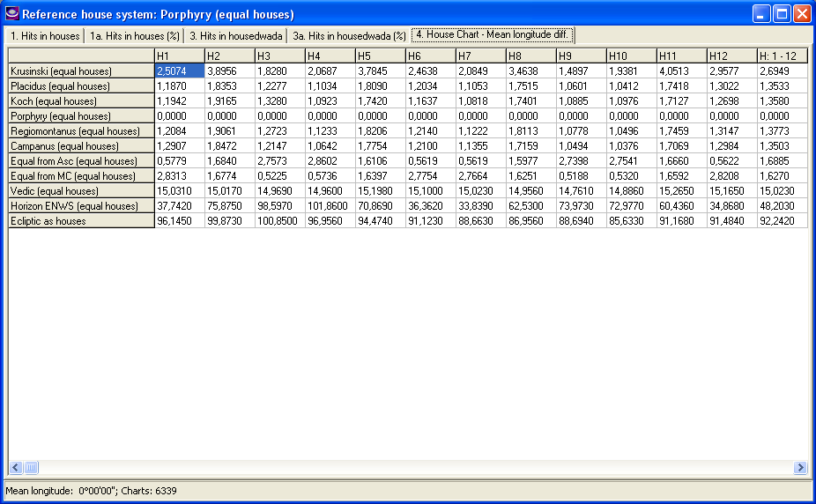This screenshot has height=504, width=816.
Task: Select cell 2,8602 in Equal from Asc H4
Action: coord(330,161)
